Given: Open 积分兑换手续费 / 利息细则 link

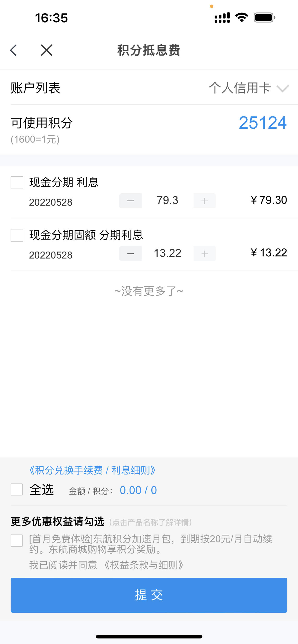Looking at the screenshot, I should pyautogui.click(x=92, y=470).
